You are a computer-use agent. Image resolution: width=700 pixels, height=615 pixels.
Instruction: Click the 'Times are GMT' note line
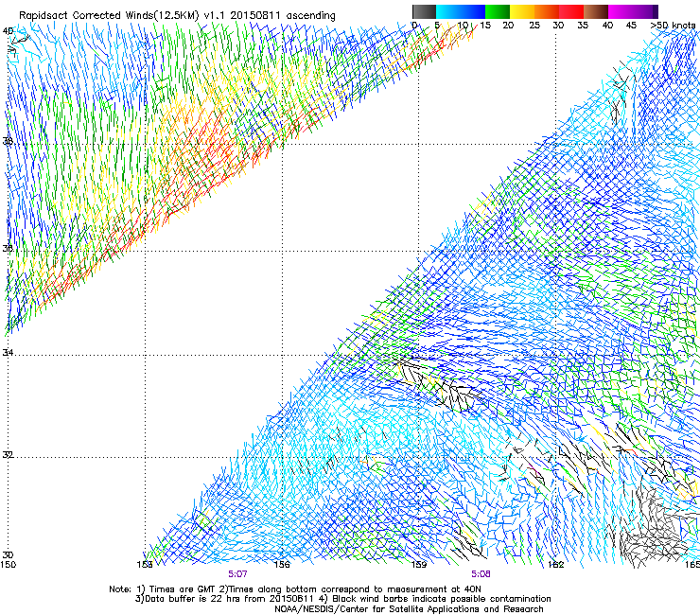click(x=295, y=589)
